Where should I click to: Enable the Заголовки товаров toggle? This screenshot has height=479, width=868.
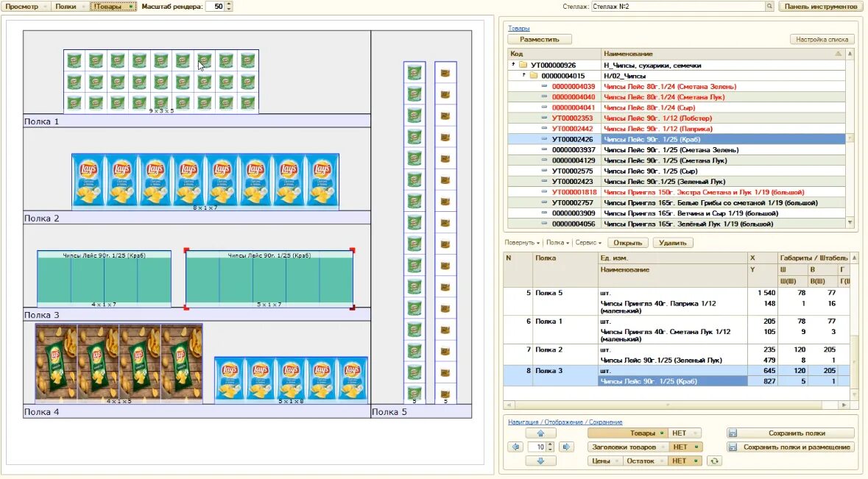[627, 447]
